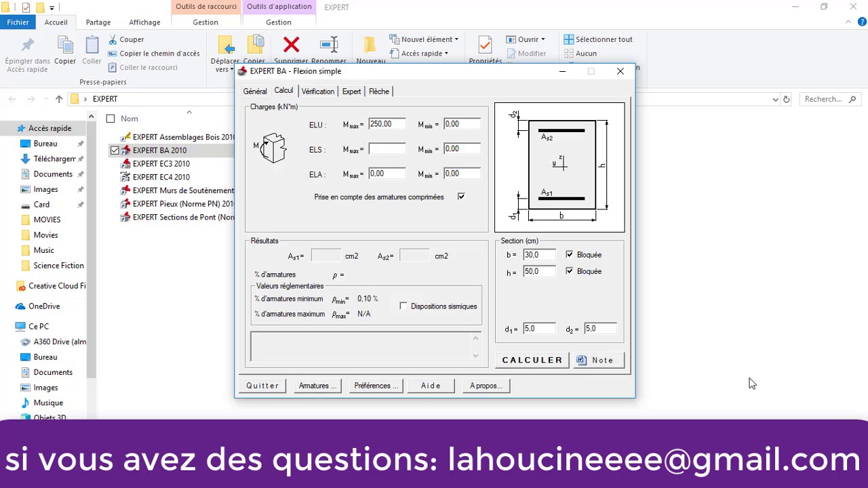Open the address bar history dropdown

[x=775, y=99]
